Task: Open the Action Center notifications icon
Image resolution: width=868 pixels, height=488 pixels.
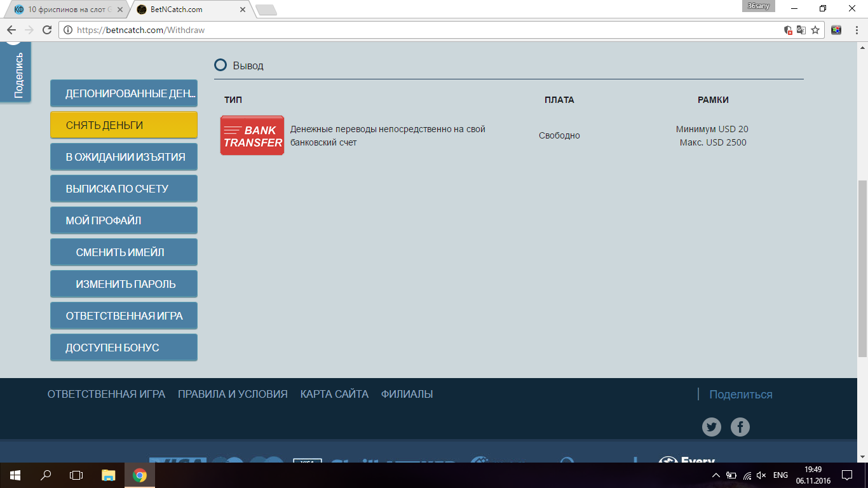Action: pos(847,475)
